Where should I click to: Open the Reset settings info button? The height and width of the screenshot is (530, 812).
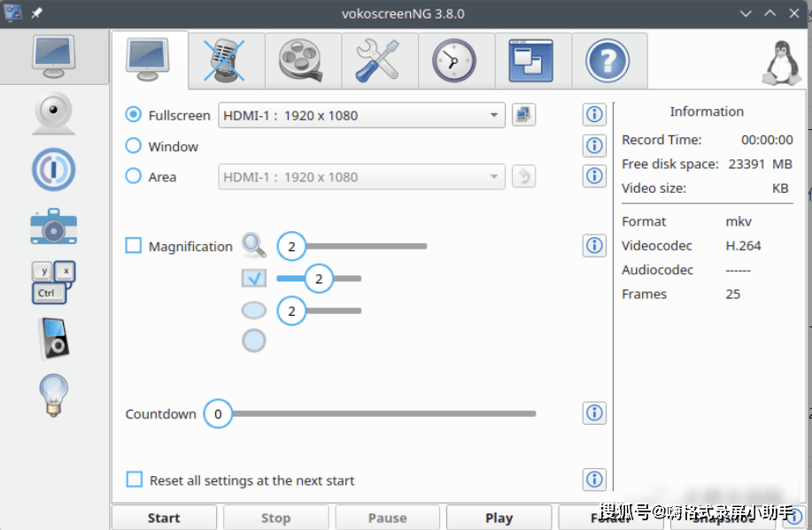click(x=594, y=480)
